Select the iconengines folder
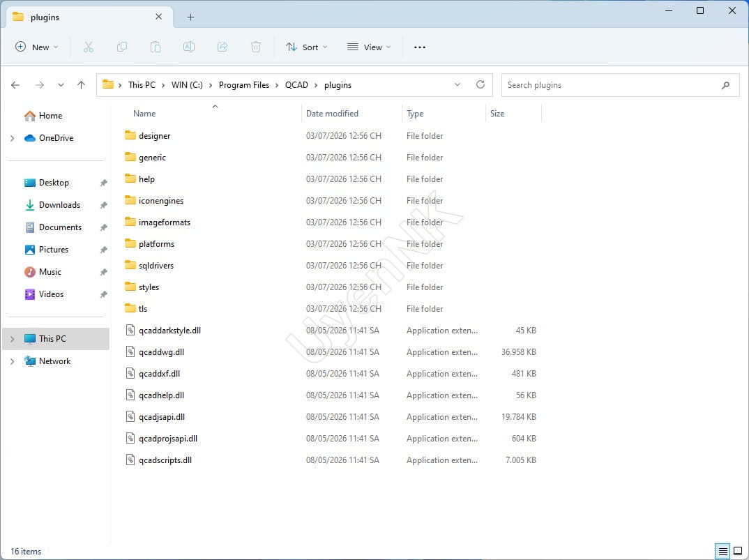 pyautogui.click(x=161, y=201)
